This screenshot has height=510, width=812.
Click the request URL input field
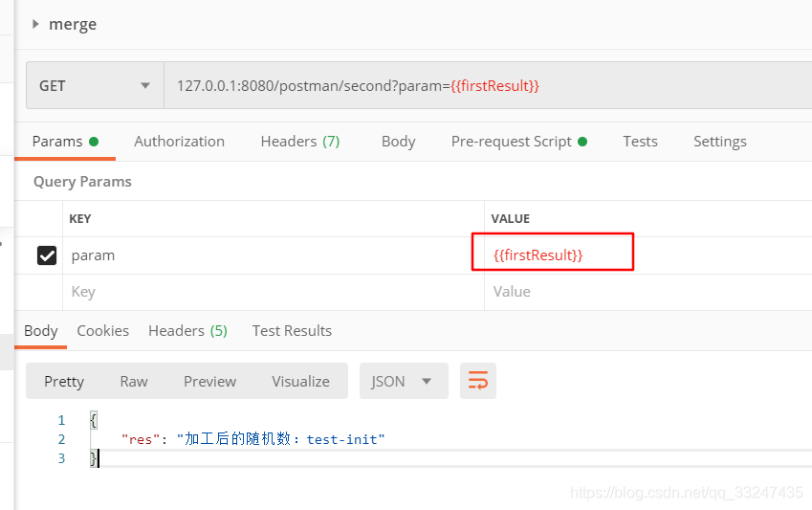pyautogui.click(x=488, y=85)
